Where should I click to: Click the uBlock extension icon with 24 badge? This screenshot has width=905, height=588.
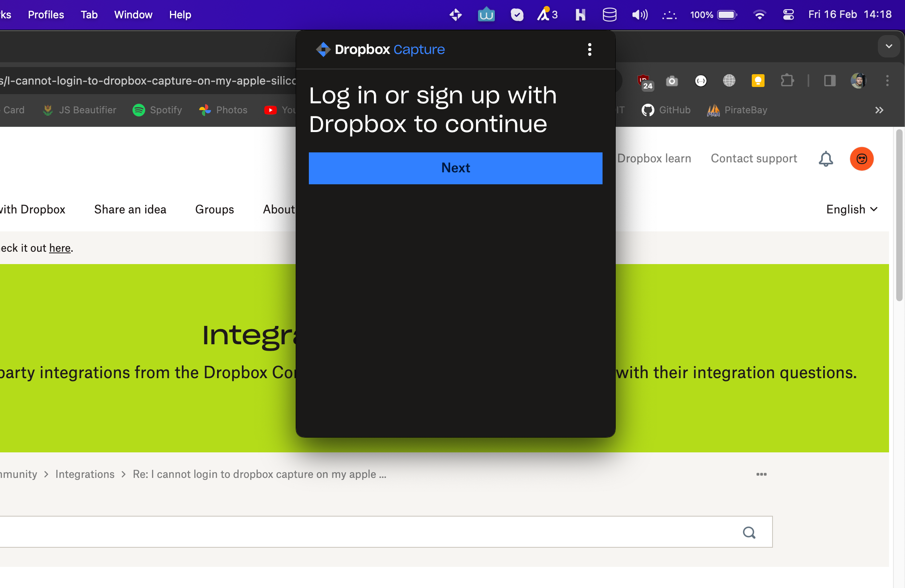(645, 82)
